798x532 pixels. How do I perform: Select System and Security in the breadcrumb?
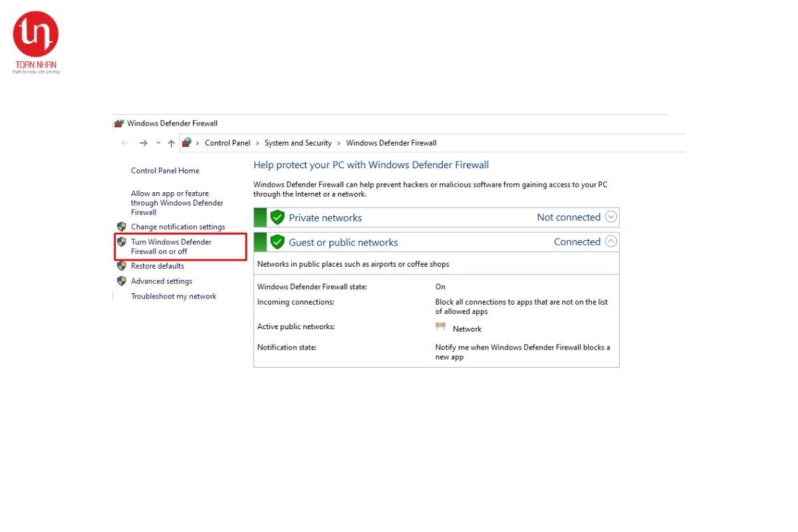coord(298,143)
